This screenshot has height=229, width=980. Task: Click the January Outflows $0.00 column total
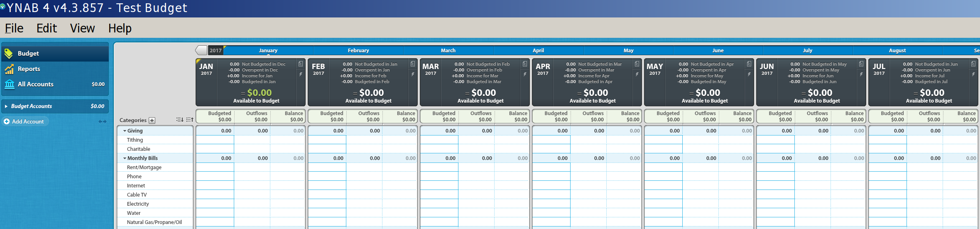[x=261, y=120]
